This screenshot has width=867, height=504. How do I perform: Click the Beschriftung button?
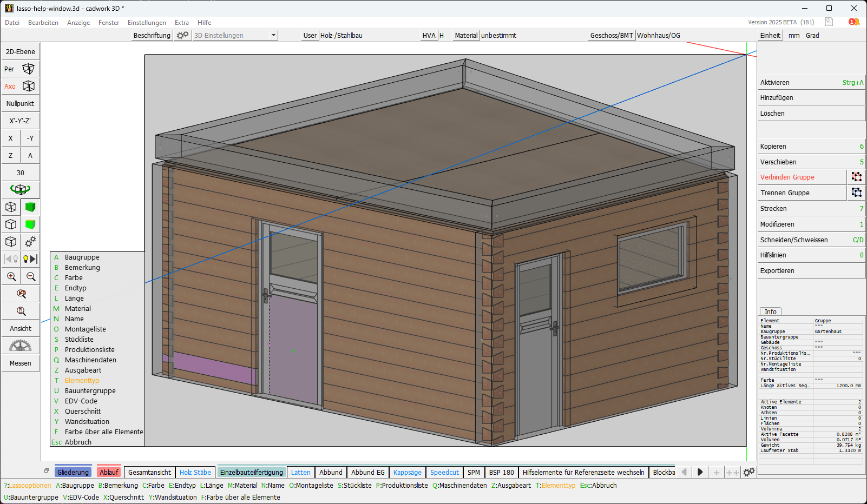click(x=152, y=35)
